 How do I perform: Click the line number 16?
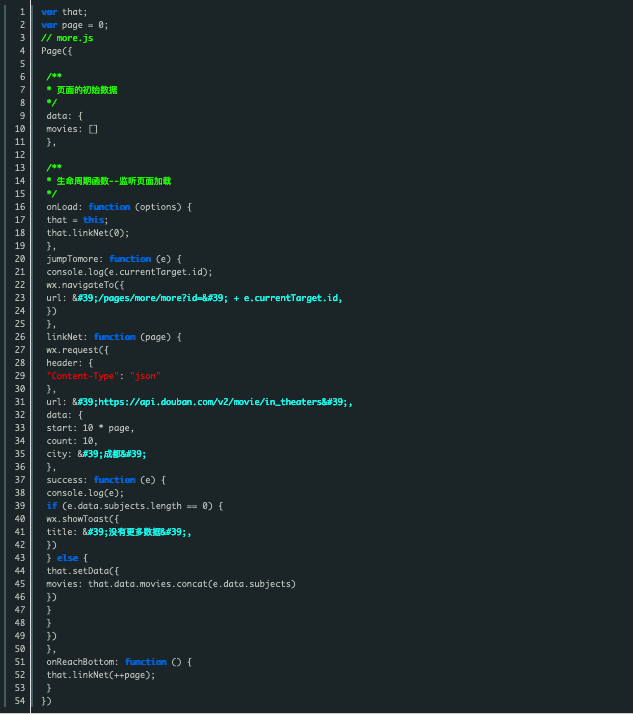(20, 207)
